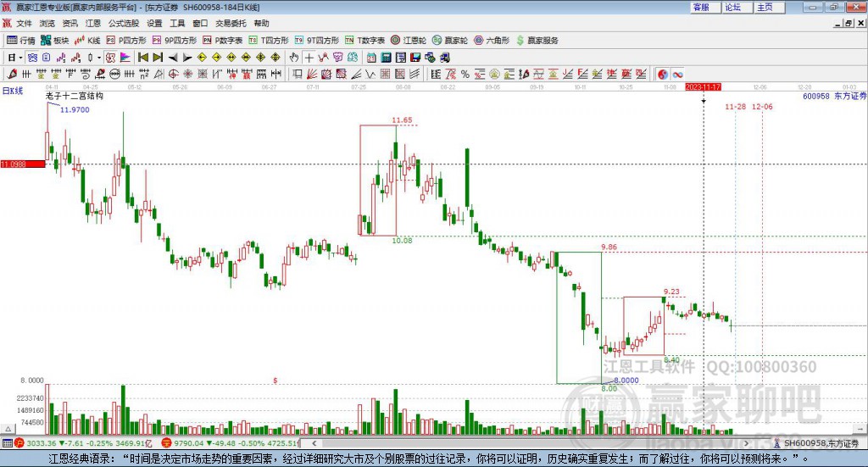Open the T数字表 tool
The width and height of the screenshot is (868, 467).
click(364, 41)
